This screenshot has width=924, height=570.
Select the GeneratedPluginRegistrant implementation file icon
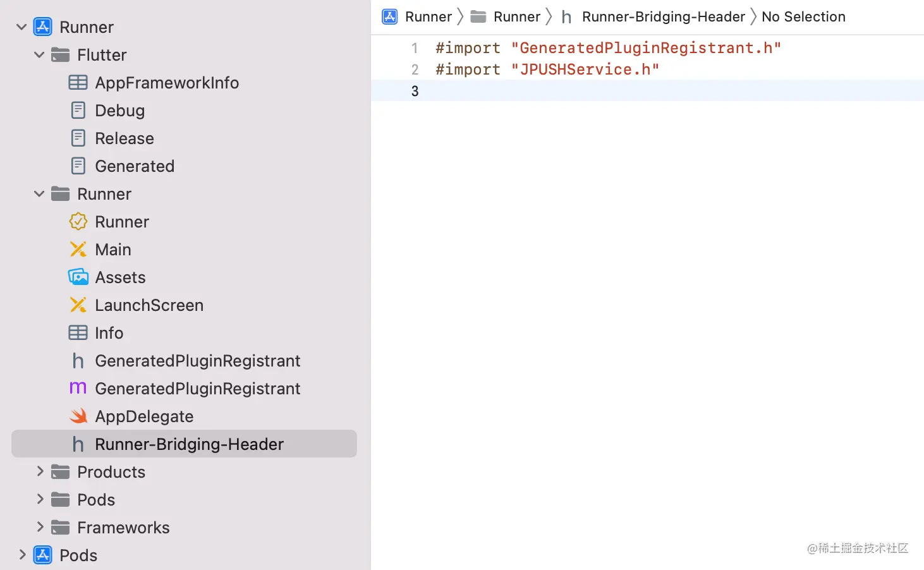(x=78, y=388)
